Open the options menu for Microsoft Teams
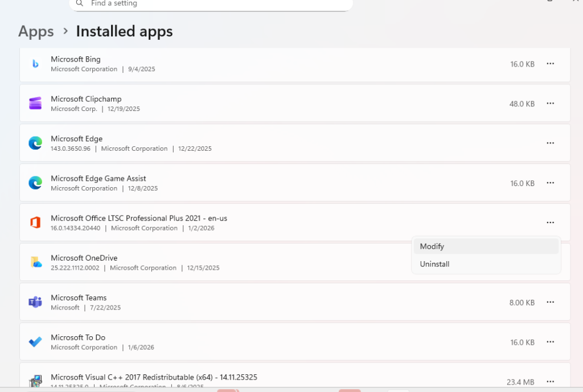The height and width of the screenshot is (392, 583). (x=550, y=302)
